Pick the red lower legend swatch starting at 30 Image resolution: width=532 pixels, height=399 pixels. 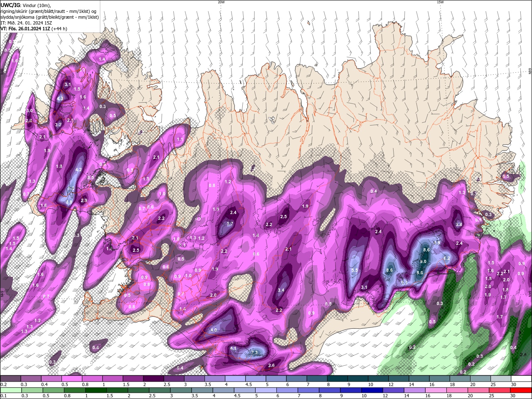click(x=521, y=390)
